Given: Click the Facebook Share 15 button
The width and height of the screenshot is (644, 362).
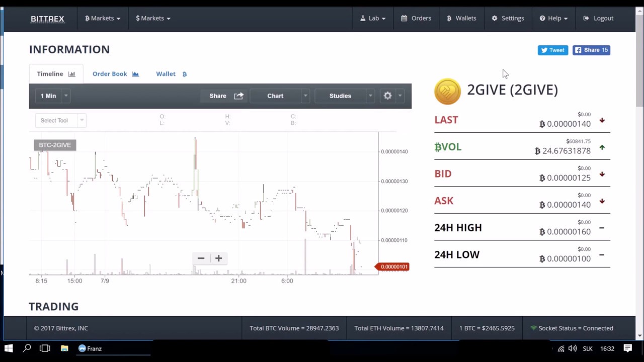Looking at the screenshot, I should pyautogui.click(x=591, y=50).
